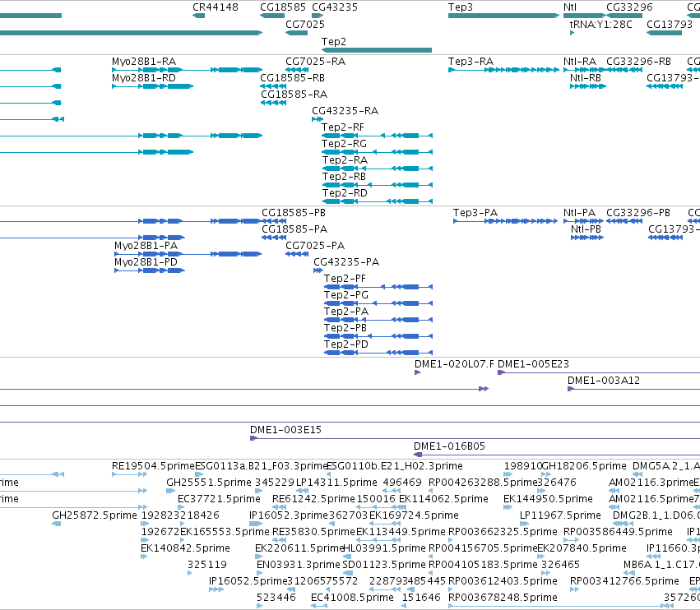Click the CG43235-PA protein label

click(346, 262)
